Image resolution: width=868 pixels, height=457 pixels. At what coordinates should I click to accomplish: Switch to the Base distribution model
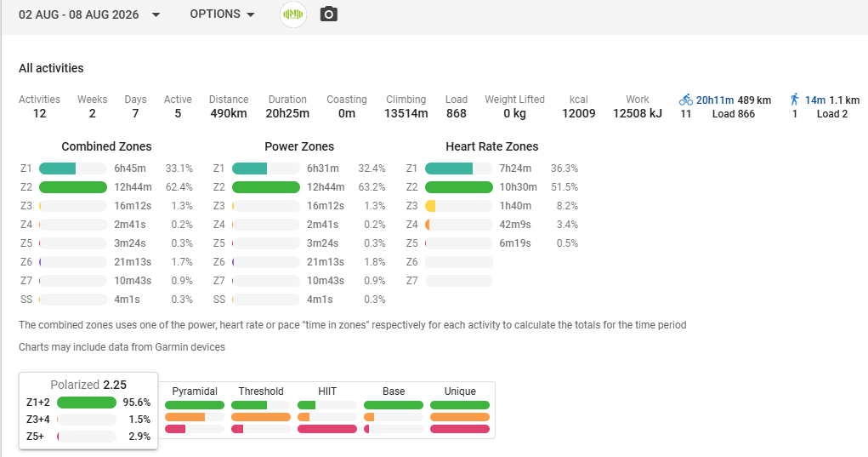[x=394, y=411]
